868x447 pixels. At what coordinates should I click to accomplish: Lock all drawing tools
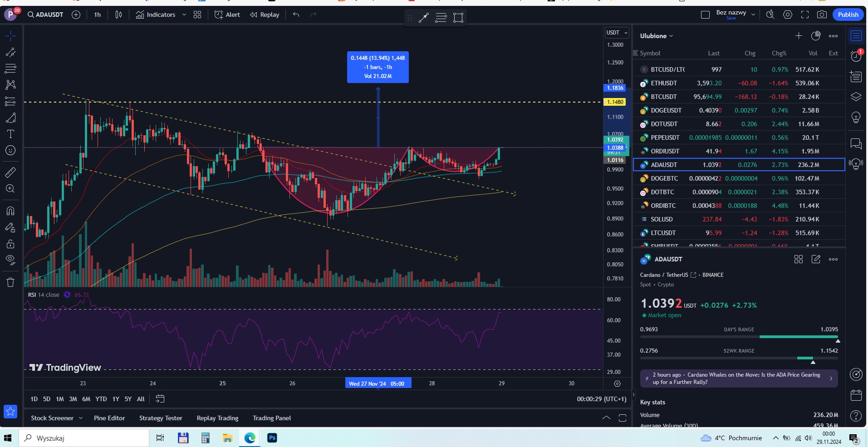(10, 244)
